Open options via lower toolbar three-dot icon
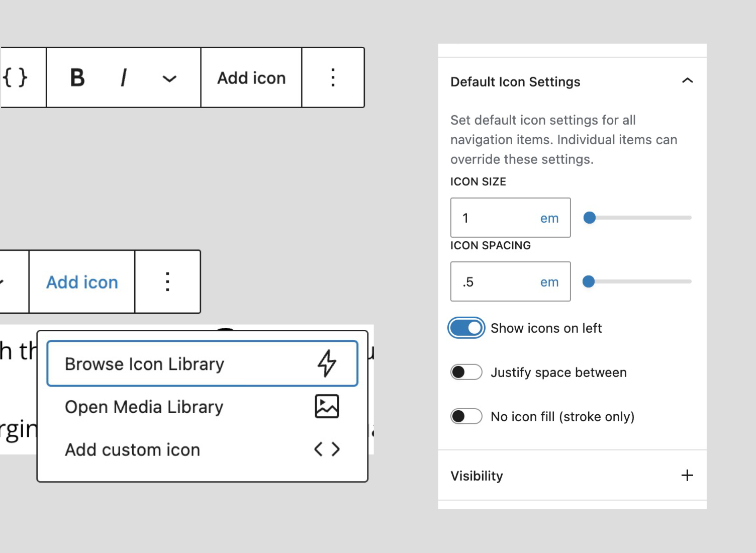 coord(167,282)
